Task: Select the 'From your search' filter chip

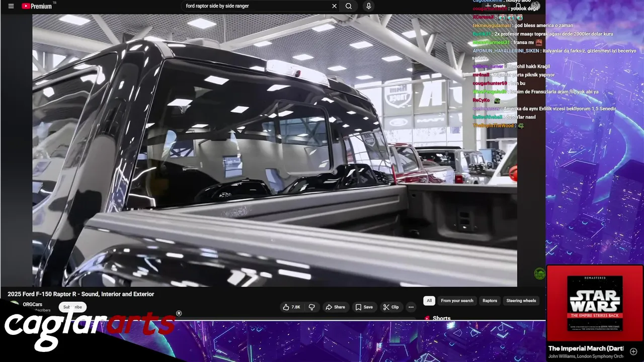Action: click(x=457, y=301)
